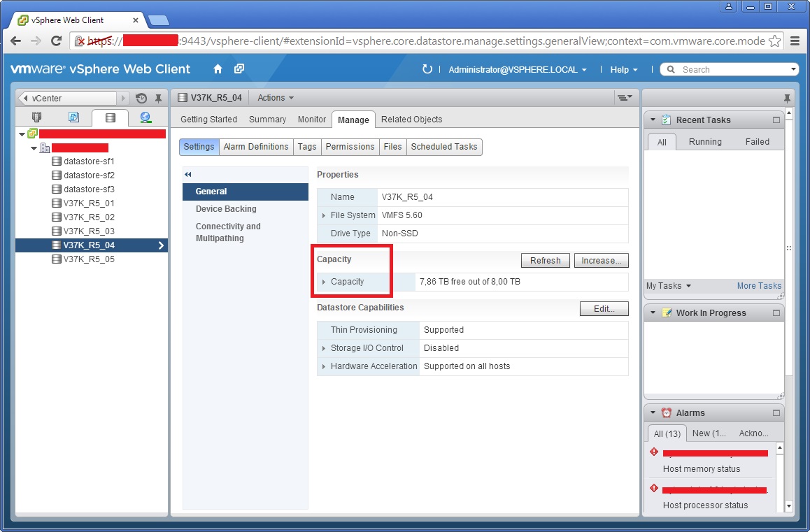Maximize Alarms panel
The image size is (810, 532).
pyautogui.click(x=776, y=412)
